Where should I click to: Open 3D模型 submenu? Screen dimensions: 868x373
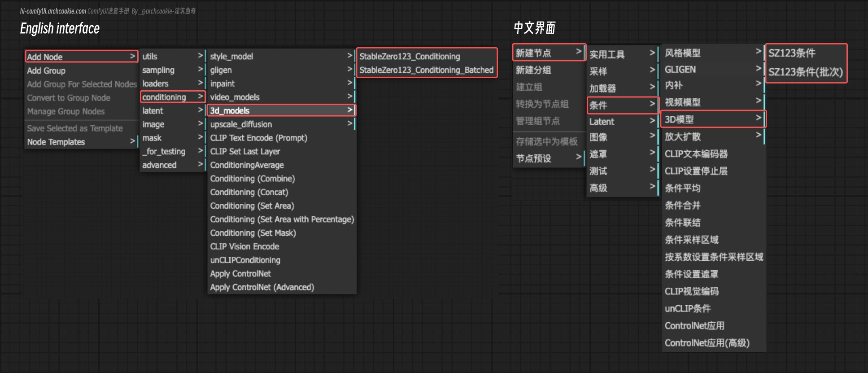click(713, 119)
